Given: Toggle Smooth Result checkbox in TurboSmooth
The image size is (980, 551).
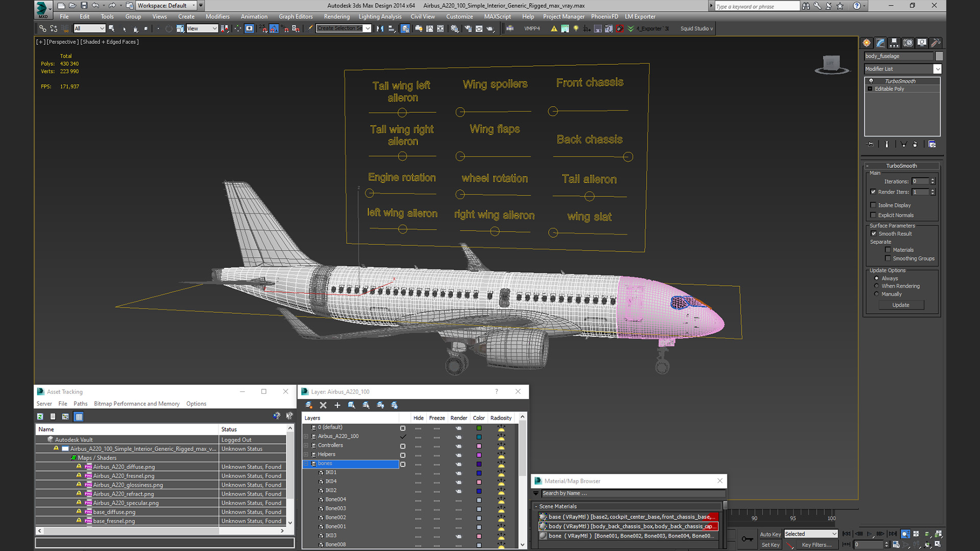Looking at the screenshot, I should click(x=873, y=234).
